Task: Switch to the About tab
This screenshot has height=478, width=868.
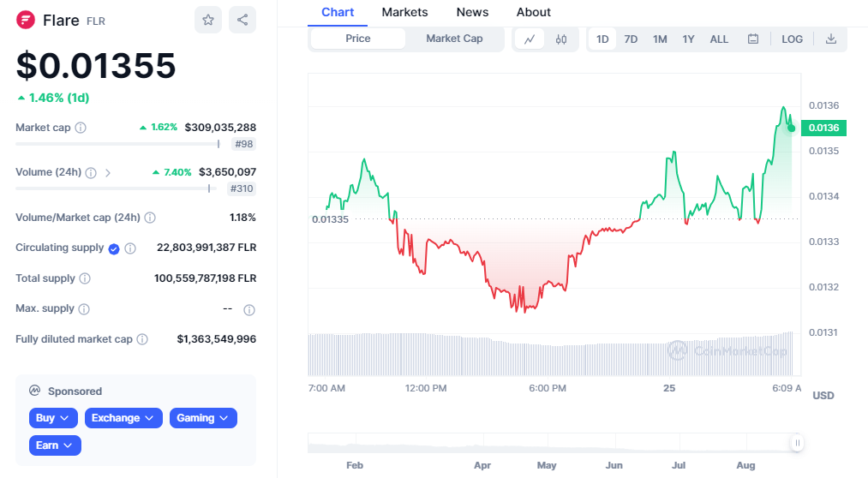Action: [534, 12]
